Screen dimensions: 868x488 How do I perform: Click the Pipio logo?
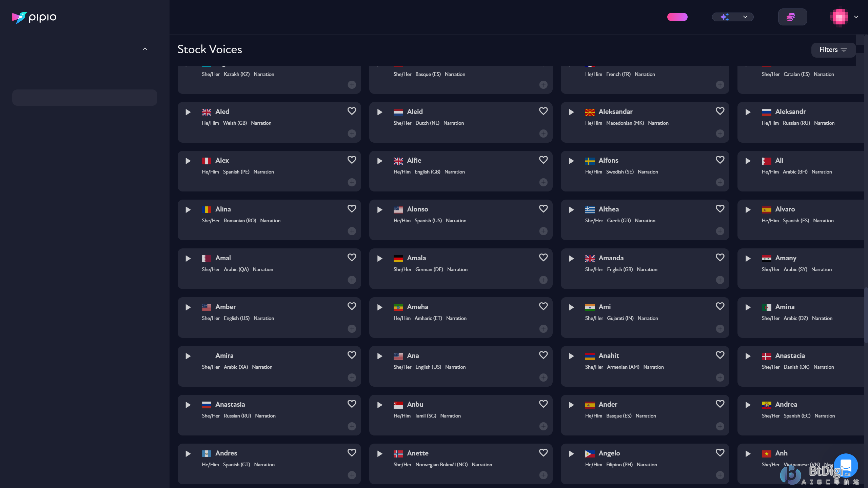(34, 17)
